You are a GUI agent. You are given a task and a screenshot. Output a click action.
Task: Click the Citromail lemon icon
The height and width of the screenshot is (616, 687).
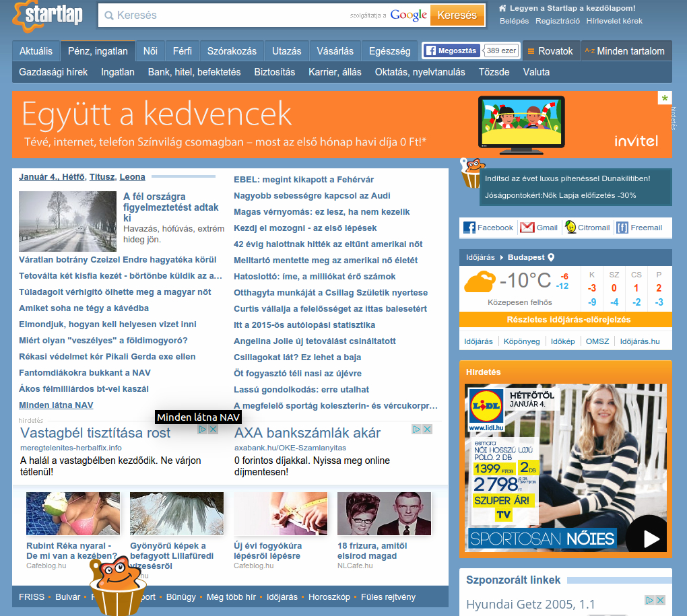coord(570,228)
